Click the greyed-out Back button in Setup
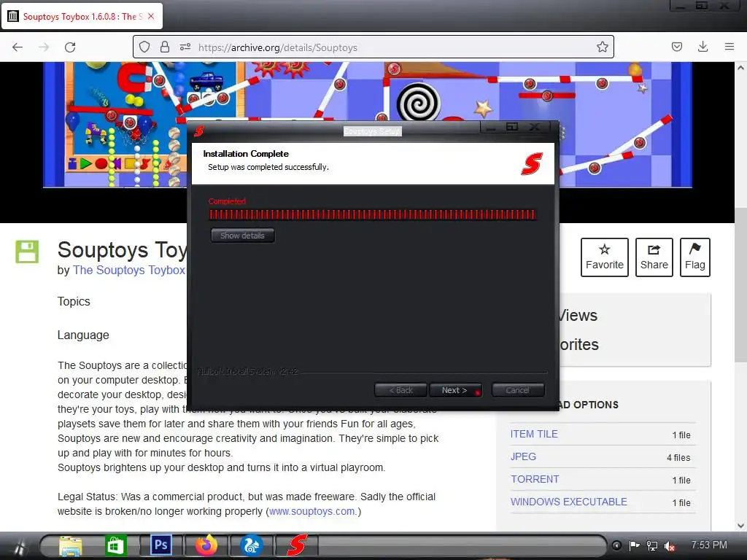This screenshot has width=747, height=560. [x=400, y=390]
